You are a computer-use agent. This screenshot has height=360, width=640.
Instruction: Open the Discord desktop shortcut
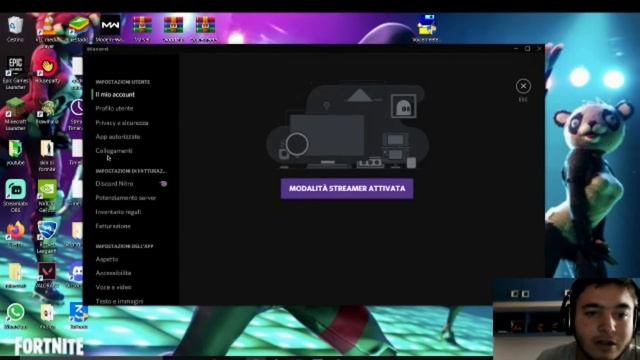(76, 276)
